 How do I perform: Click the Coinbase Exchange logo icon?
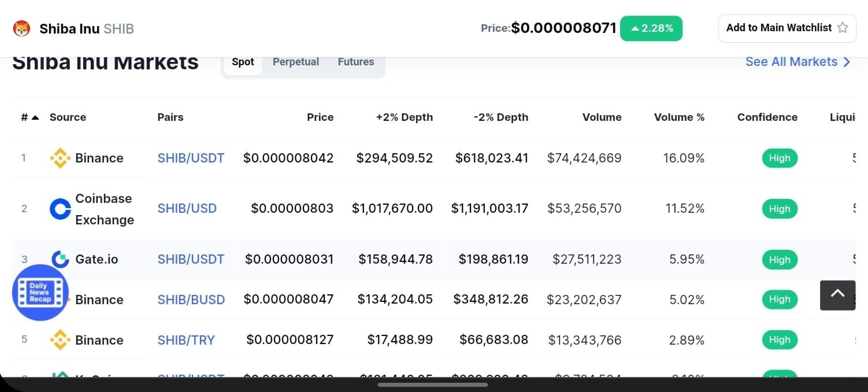(60, 209)
